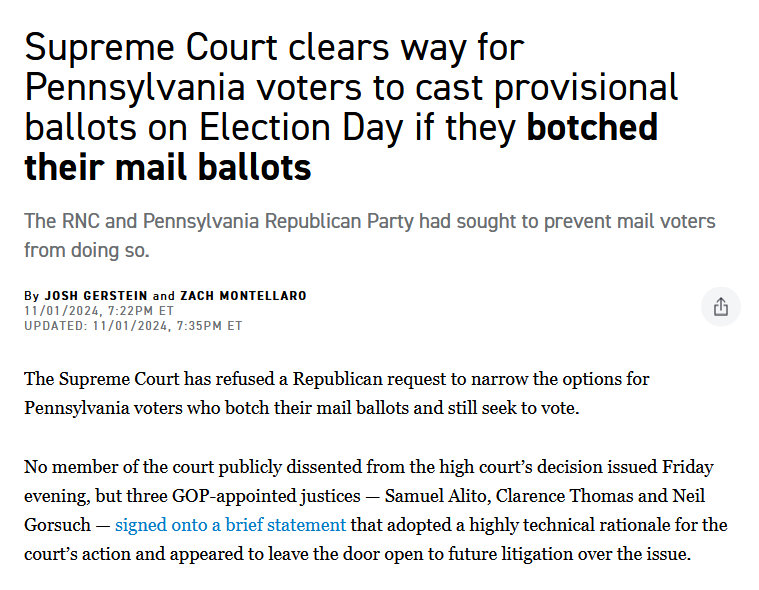Click author name Zach Montellaro
759x590 pixels.
pyautogui.click(x=243, y=296)
